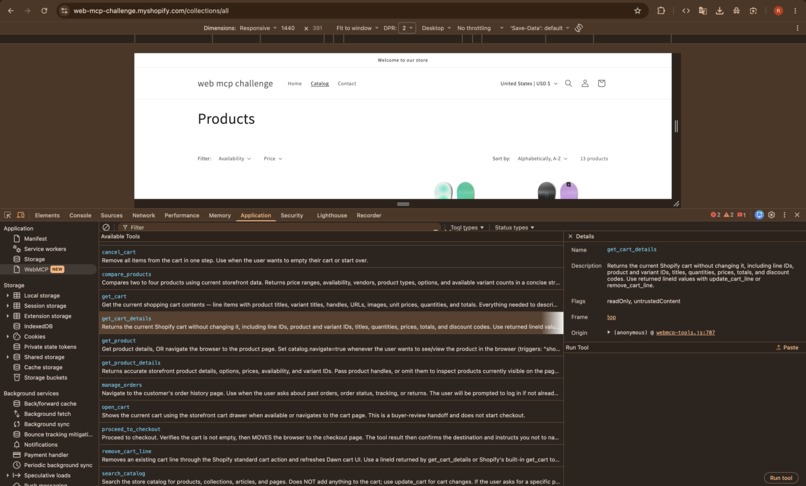Open the Home link in store navigation
The image size is (806, 486).
pyautogui.click(x=295, y=83)
